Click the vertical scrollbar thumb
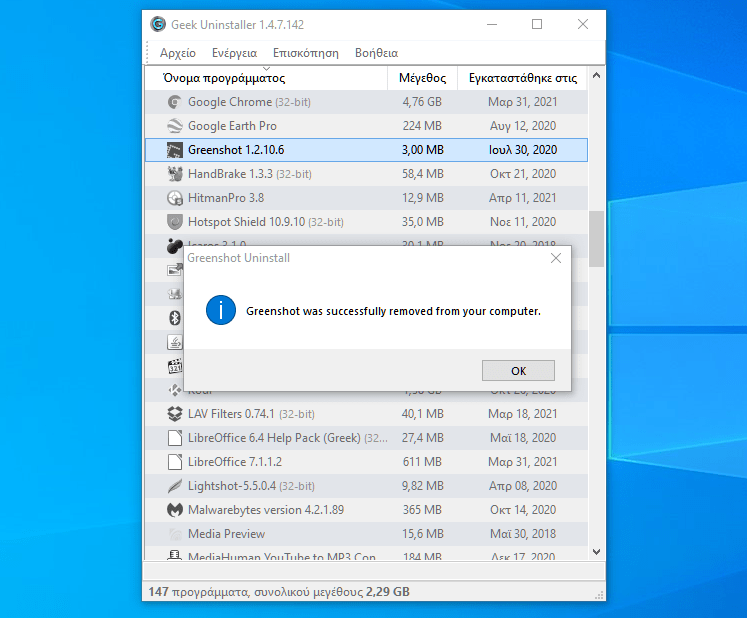The width and height of the screenshot is (747, 618). (x=596, y=238)
